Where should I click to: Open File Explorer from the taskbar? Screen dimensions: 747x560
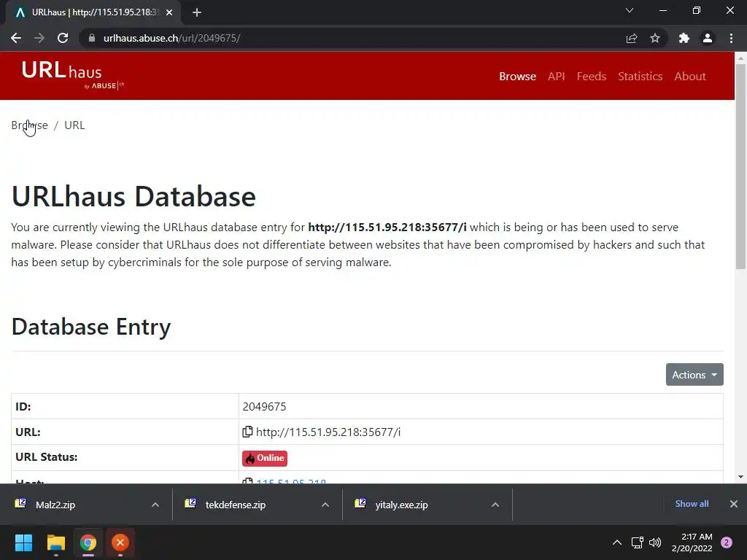[55, 542]
